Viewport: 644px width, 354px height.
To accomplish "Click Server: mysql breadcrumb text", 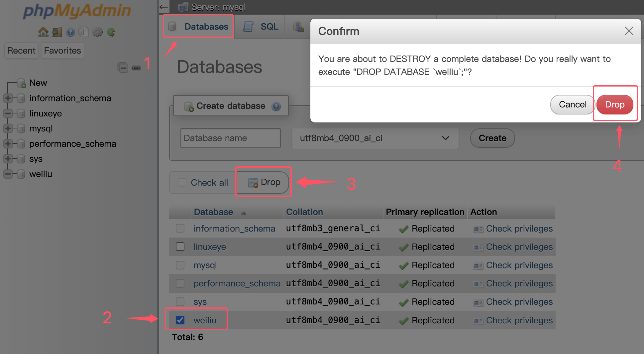I will (219, 7).
